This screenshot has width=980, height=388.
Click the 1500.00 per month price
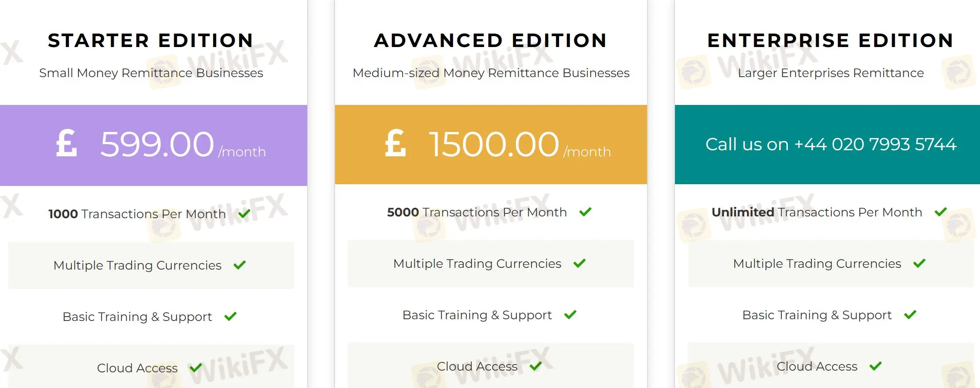tap(494, 144)
